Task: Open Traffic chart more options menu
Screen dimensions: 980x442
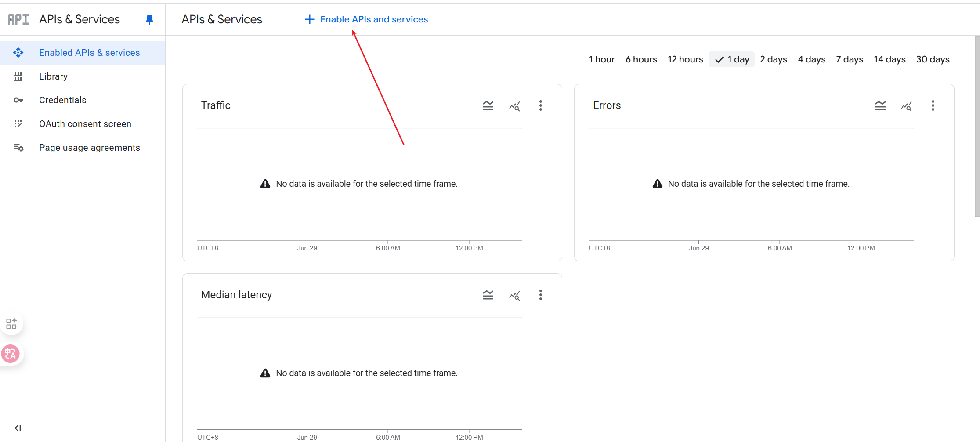Action: (540, 105)
